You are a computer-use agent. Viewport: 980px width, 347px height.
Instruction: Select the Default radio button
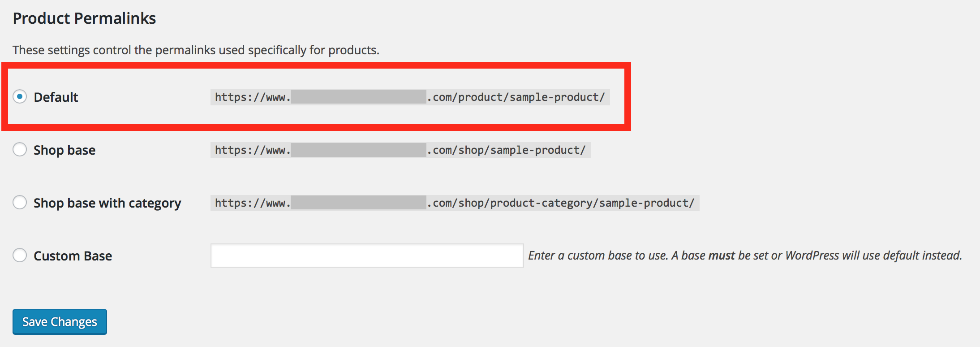[20, 97]
